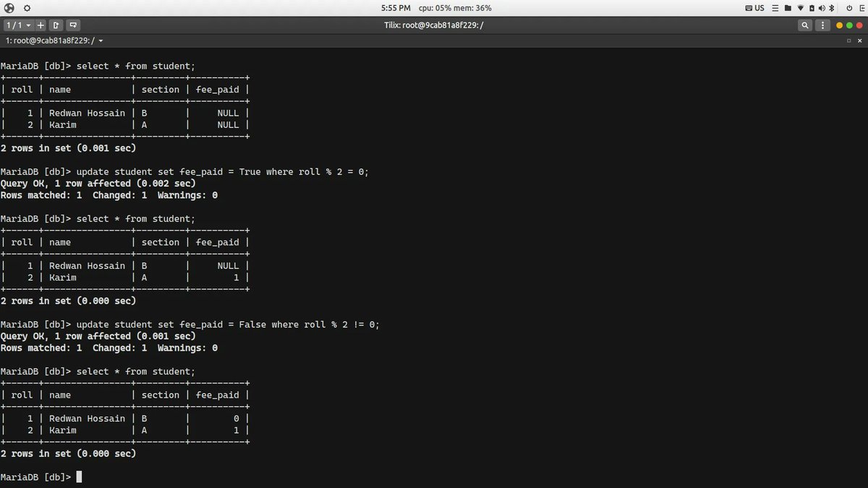868x488 pixels.
Task: Open Wi-Fi network indicator
Action: pyautogui.click(x=801, y=8)
